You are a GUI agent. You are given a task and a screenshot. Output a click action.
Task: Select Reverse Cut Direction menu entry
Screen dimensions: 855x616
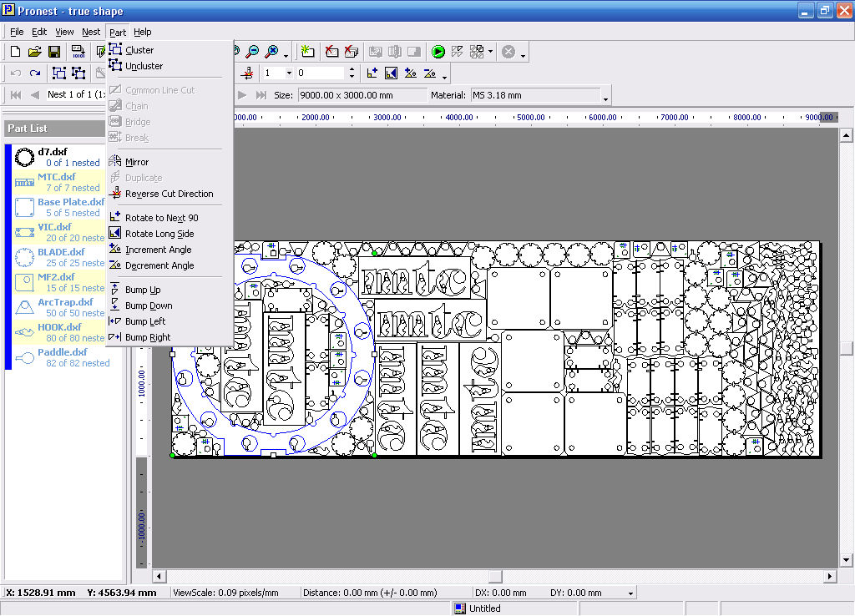point(169,194)
